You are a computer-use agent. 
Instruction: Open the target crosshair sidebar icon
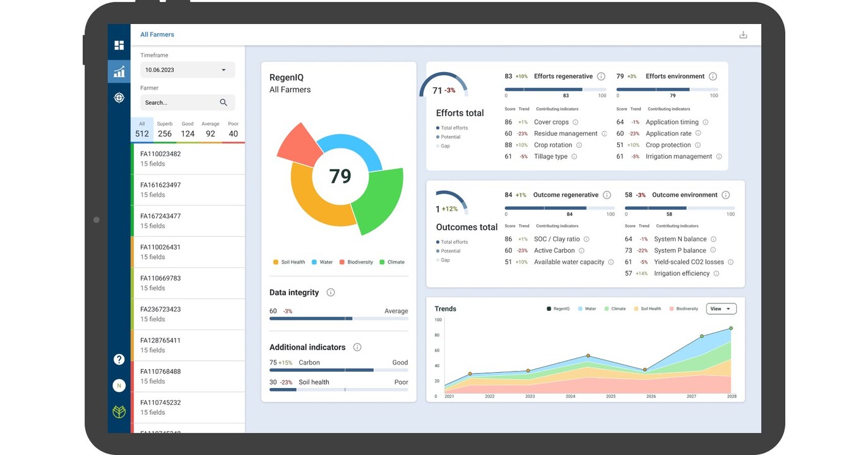119,97
